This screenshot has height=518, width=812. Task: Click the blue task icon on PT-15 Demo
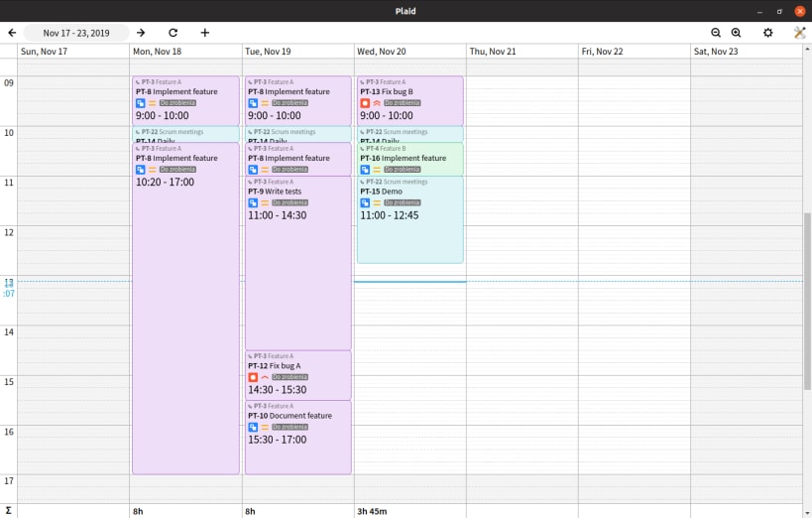[x=365, y=202]
